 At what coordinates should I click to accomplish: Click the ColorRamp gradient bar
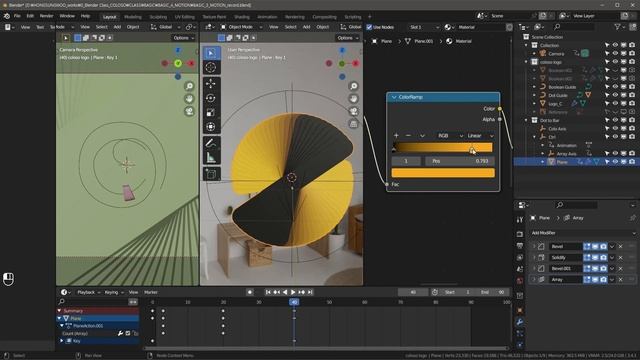(x=442, y=147)
